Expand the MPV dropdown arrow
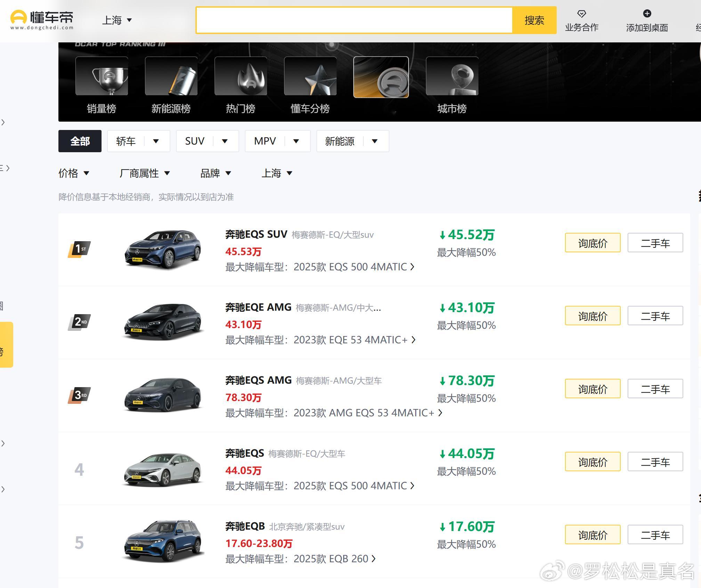The height and width of the screenshot is (588, 701). pyautogui.click(x=296, y=141)
